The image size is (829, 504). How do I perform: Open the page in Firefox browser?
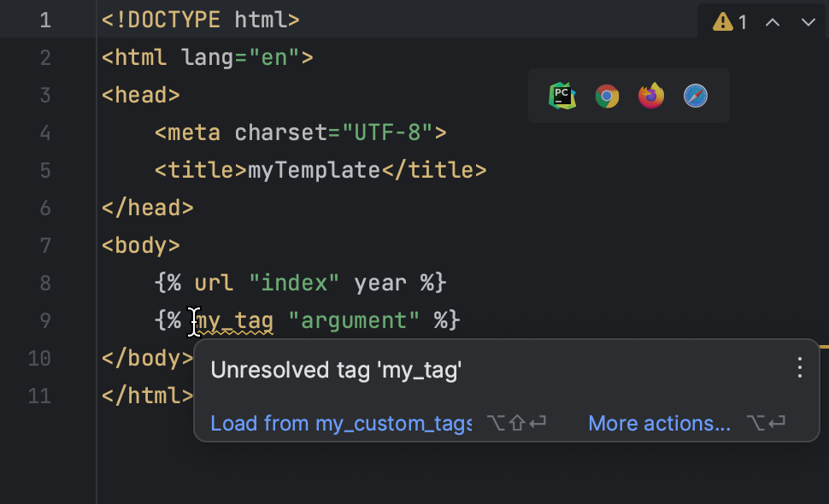pos(651,96)
